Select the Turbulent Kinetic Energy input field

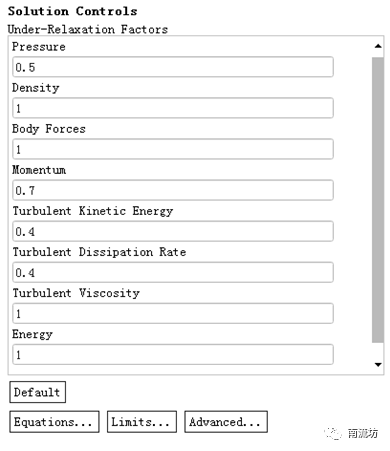[x=173, y=231]
